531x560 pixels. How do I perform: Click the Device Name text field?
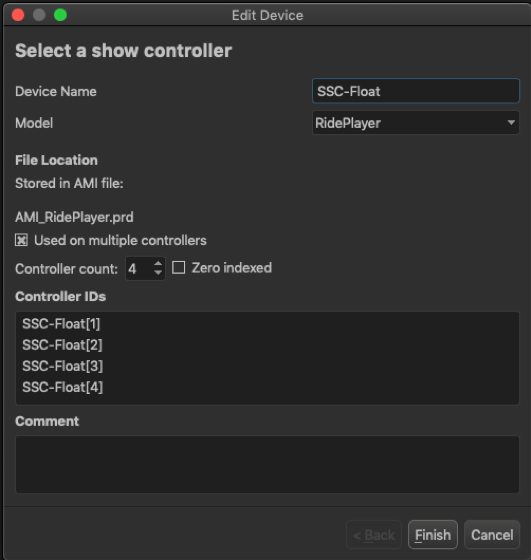pyautogui.click(x=416, y=91)
